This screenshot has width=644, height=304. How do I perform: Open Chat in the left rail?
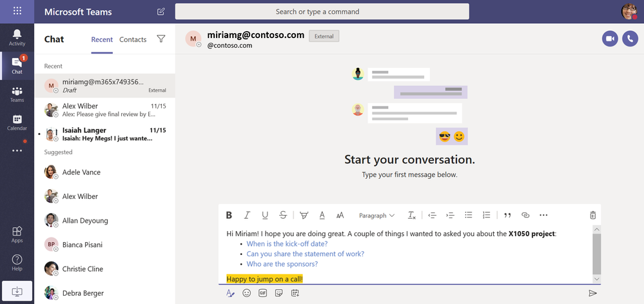[x=17, y=65]
